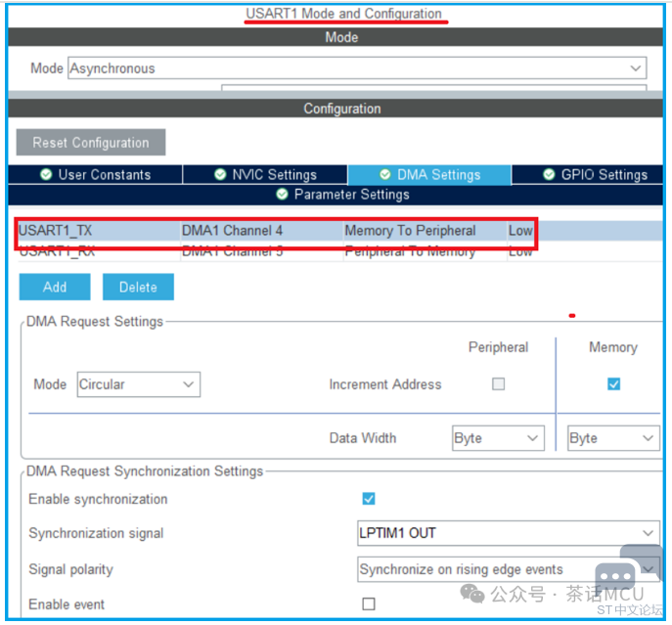Open the Synchronization signal dropdown LPTIM1 OUT
The image size is (672, 625).
coord(509,533)
